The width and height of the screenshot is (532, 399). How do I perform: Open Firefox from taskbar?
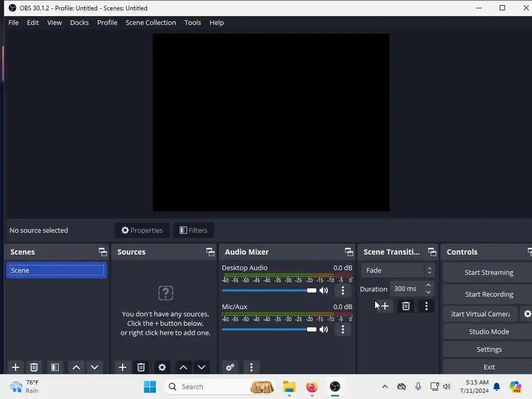[x=312, y=387]
